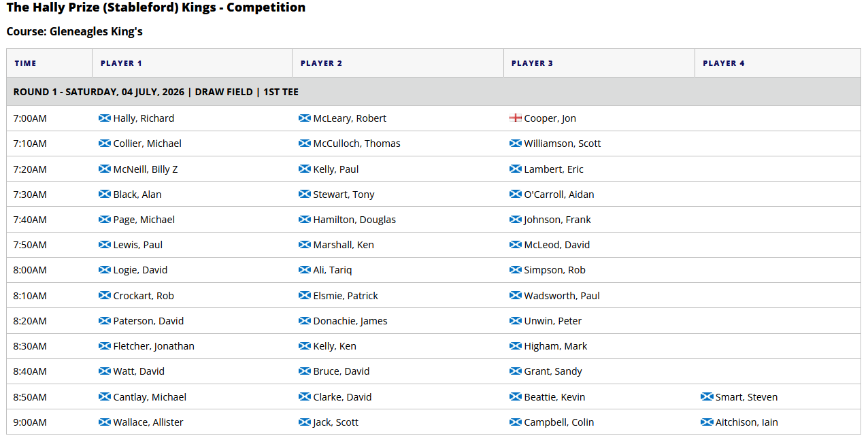Click the 8:50AM tee time
868x440 pixels.
30,397
